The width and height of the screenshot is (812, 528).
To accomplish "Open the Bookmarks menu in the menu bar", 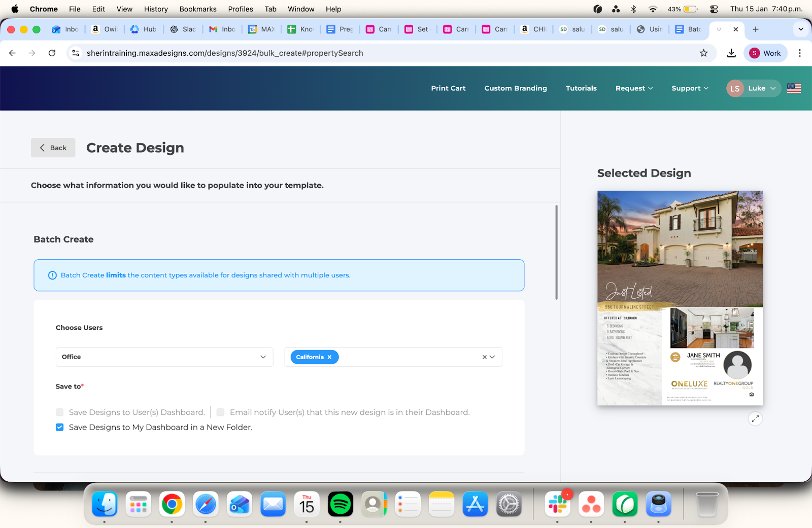I will coord(197,9).
